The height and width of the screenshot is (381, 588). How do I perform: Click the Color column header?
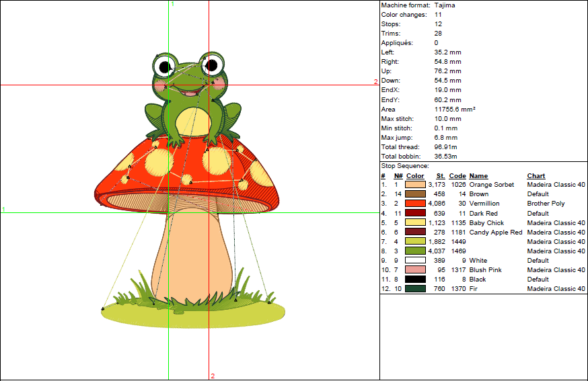point(415,175)
